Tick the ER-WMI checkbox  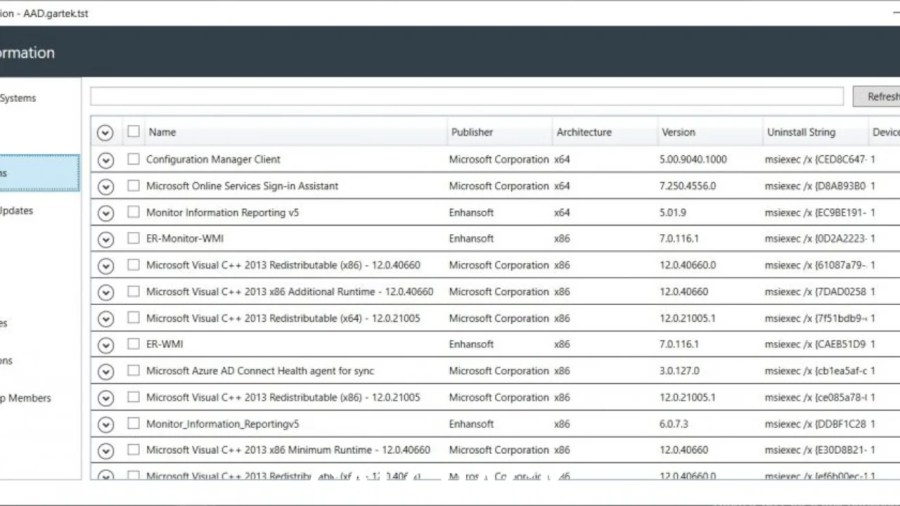133,344
